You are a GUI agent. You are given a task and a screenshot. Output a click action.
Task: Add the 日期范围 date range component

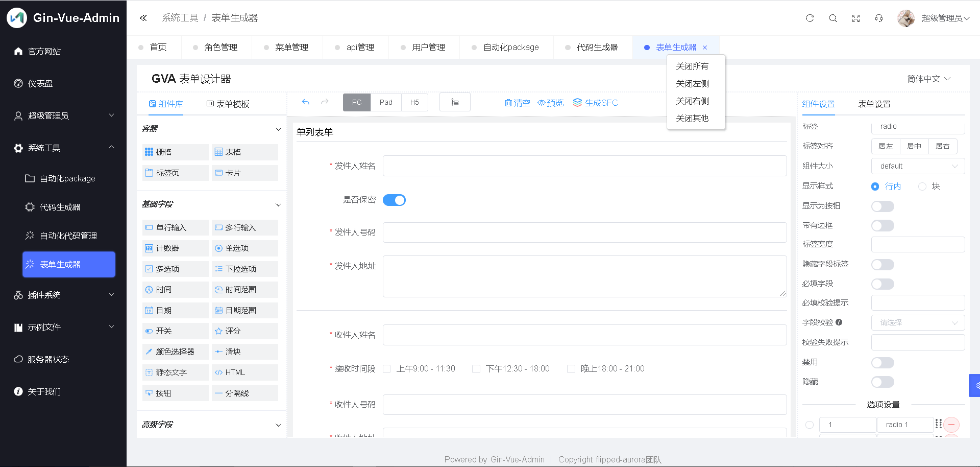245,310
